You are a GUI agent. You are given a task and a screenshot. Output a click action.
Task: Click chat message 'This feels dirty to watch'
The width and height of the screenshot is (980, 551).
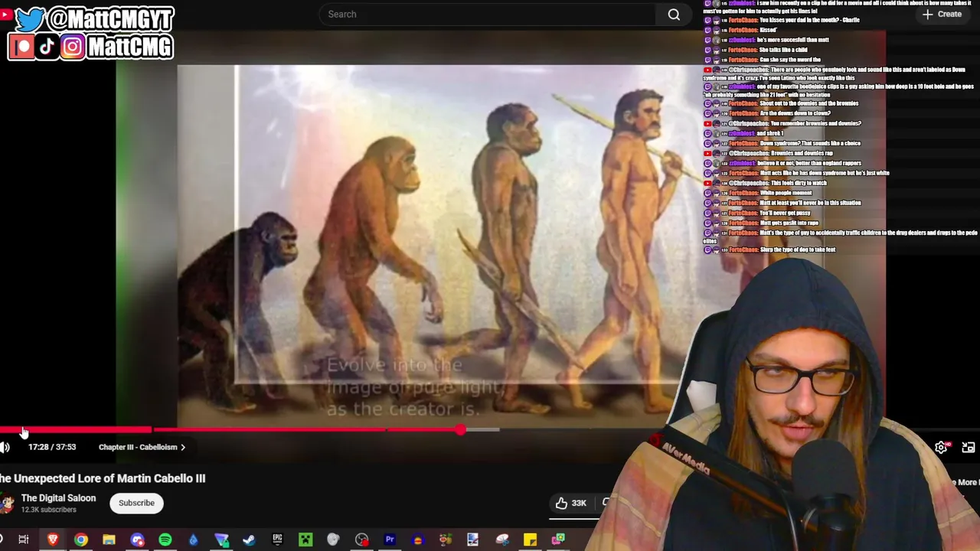click(798, 183)
